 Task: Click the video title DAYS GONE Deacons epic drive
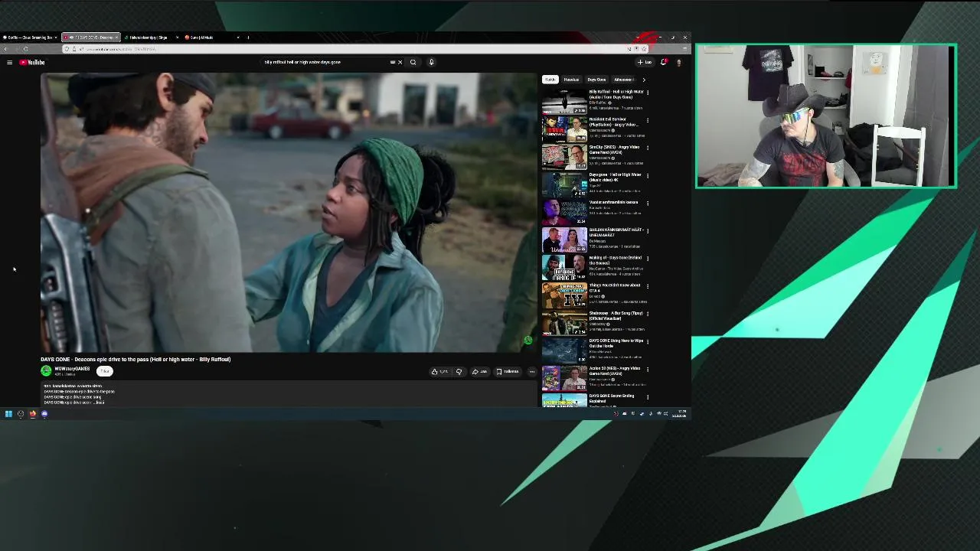[x=136, y=359]
